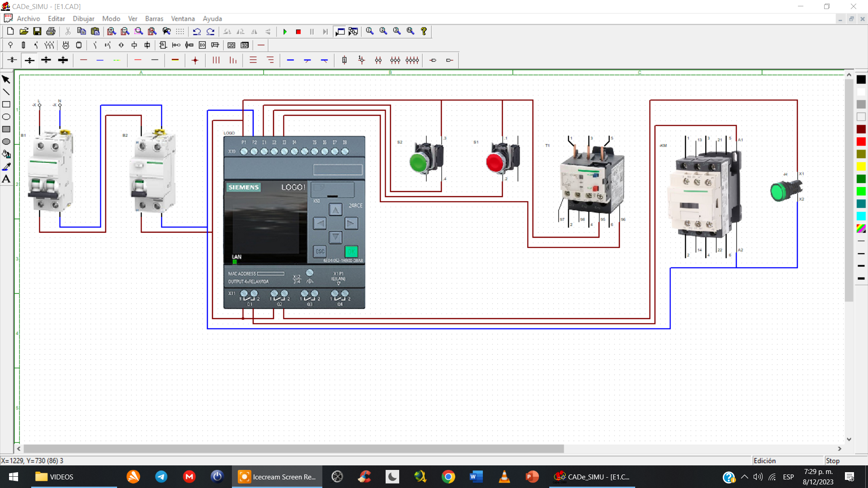Viewport: 868px width, 488px height.
Task: Toggle the 2D component view mode
Action: point(231,45)
